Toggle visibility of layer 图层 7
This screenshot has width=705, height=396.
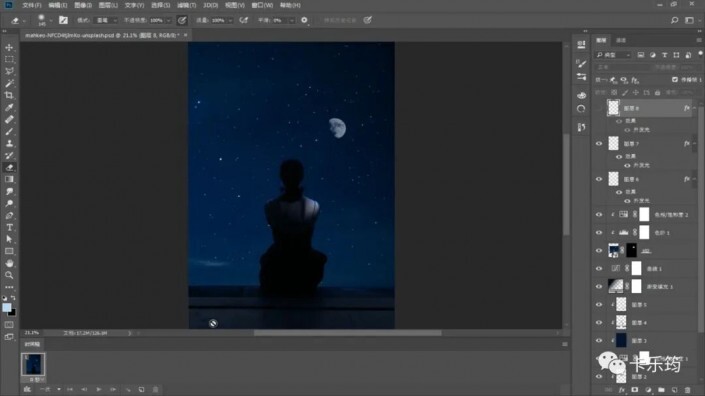click(x=599, y=144)
